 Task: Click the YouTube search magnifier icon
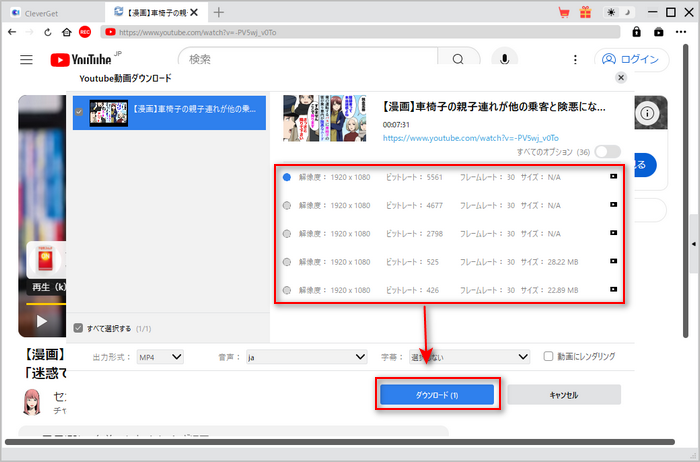click(457, 59)
